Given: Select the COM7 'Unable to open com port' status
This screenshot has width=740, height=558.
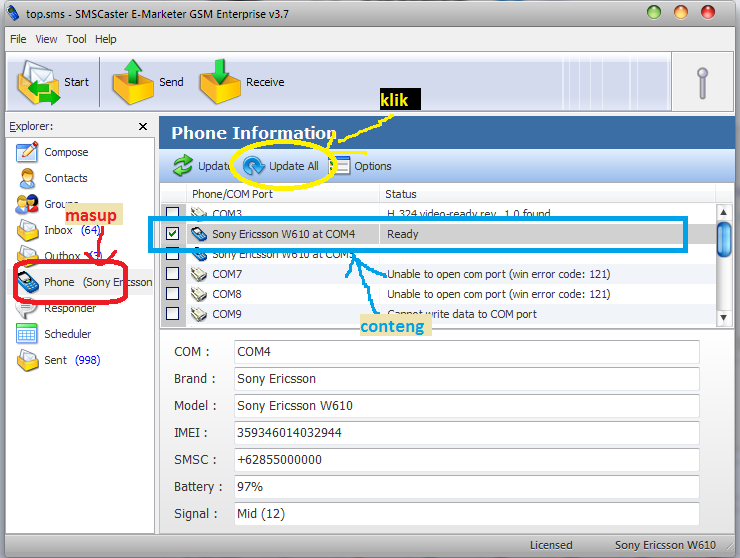Looking at the screenshot, I should pos(498,274).
